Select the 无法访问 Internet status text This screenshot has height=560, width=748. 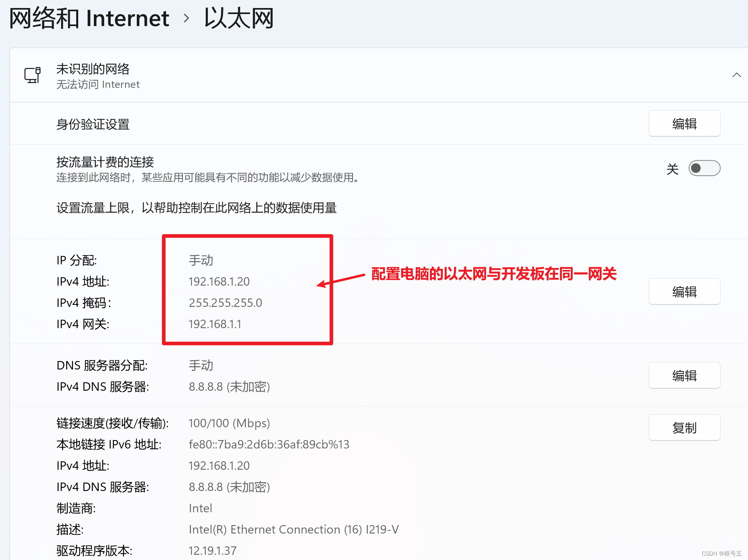(x=98, y=84)
